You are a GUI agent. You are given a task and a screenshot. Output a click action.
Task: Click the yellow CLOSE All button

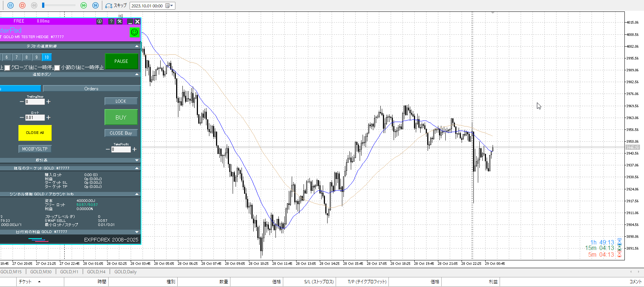[x=35, y=133]
